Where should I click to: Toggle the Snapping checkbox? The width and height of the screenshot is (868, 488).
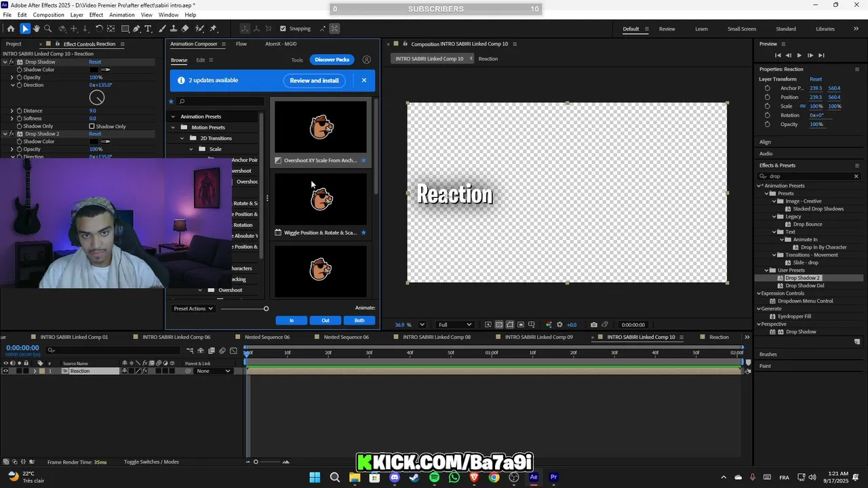point(283,28)
